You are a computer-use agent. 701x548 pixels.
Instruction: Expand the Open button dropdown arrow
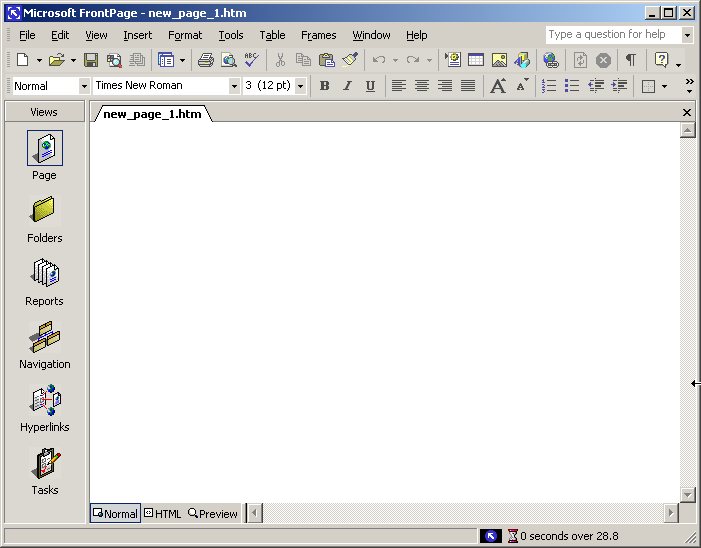point(73,60)
